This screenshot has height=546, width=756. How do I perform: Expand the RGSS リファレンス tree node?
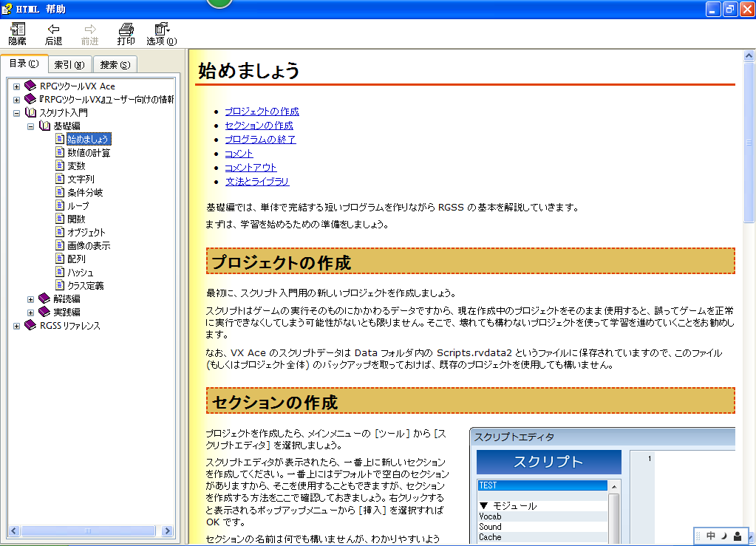pos(16,327)
